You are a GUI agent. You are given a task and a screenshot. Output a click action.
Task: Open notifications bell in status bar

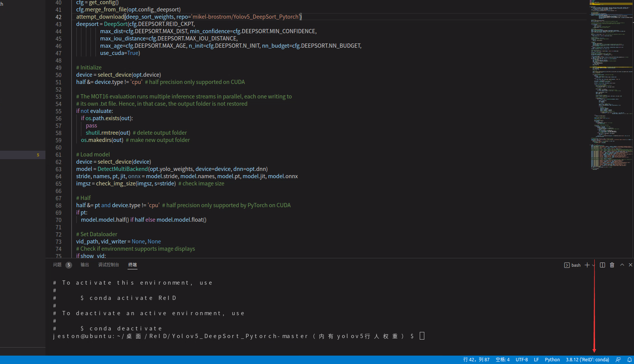click(x=629, y=360)
